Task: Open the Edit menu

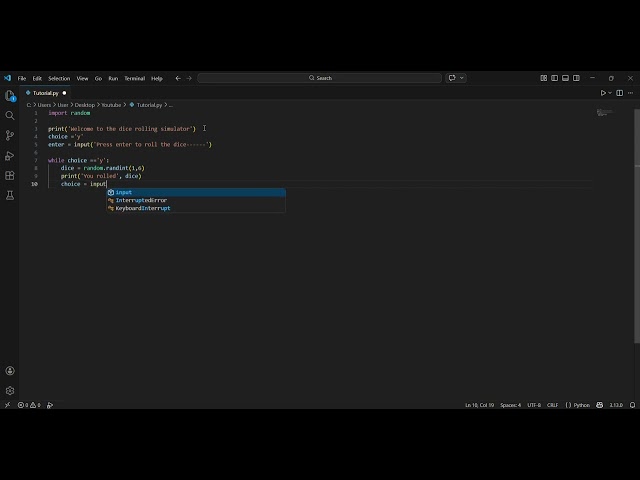Action: coord(37,78)
